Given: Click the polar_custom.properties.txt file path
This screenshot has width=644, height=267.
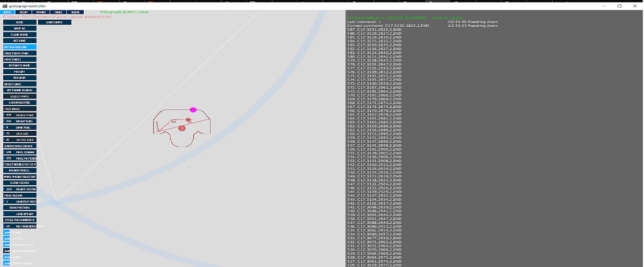Looking at the screenshot, I should point(58,17).
